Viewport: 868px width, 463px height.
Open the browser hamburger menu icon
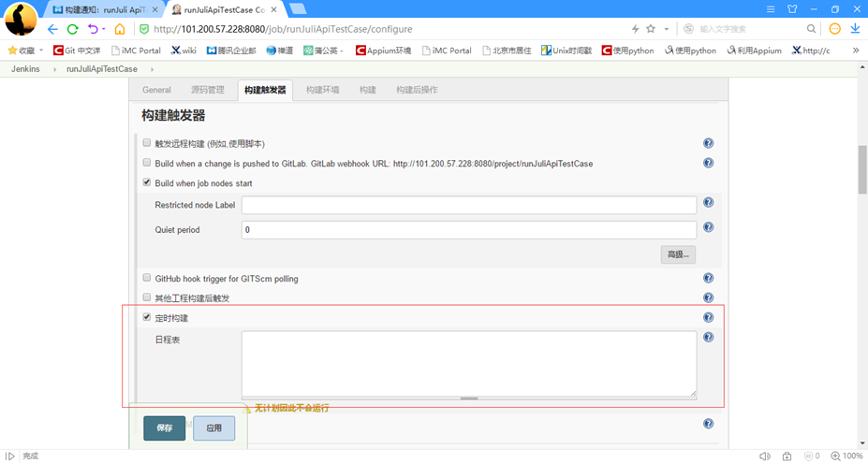click(x=771, y=8)
